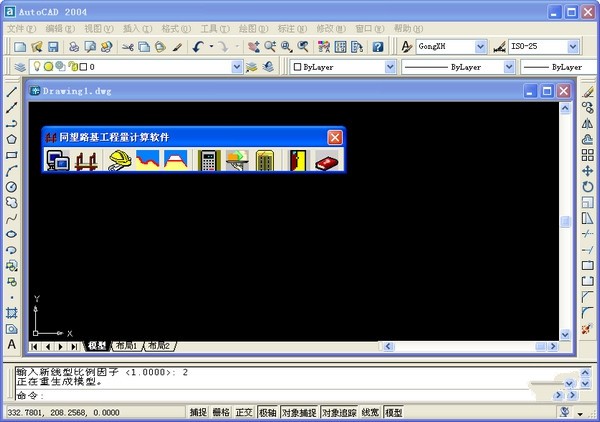Open status bar tray settings arrow
Screen dimensions: 600x422
click(581, 413)
